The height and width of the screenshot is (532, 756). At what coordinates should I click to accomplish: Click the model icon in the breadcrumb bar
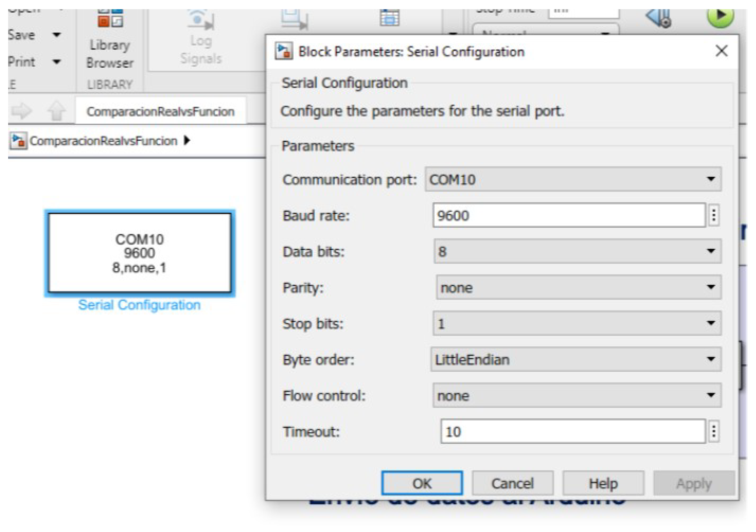pos(18,141)
